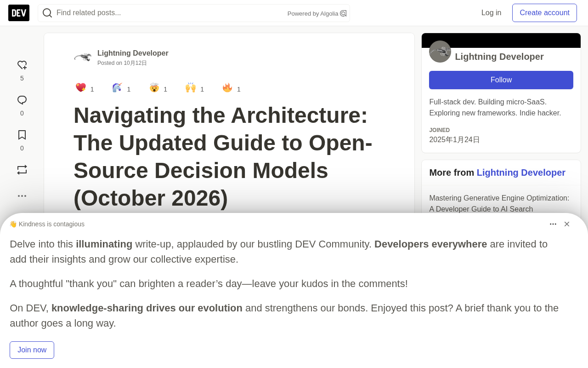Open Mastering Generative Engine Optimization article link
This screenshot has height=368, width=588.
point(499,203)
